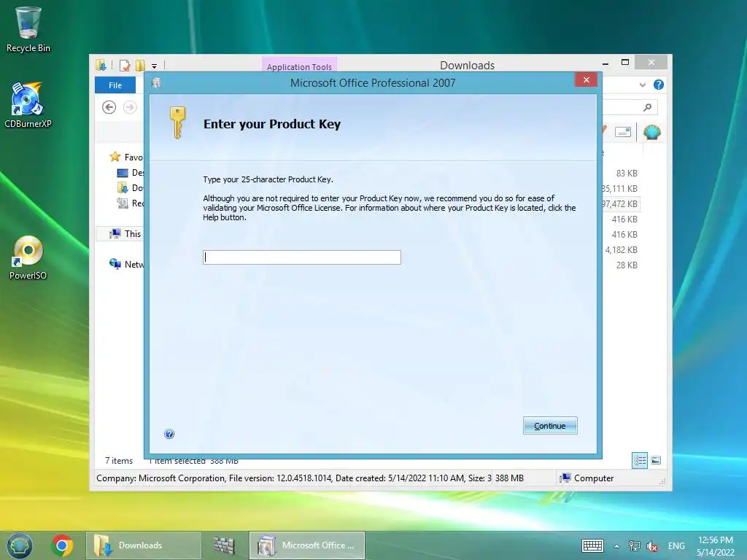This screenshot has height=560, width=747.
Task: Switch to the Microsoft Office taskbar button
Action: [x=307, y=545]
